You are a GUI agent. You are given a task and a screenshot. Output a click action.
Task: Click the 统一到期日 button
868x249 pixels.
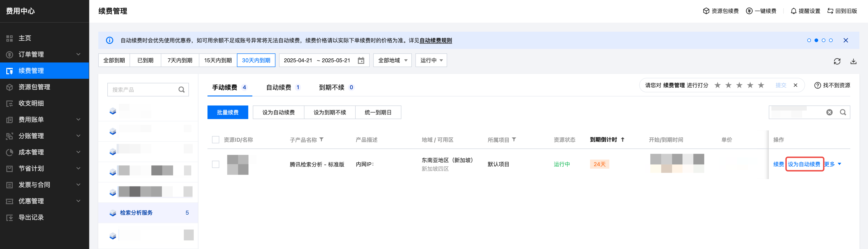pos(378,113)
